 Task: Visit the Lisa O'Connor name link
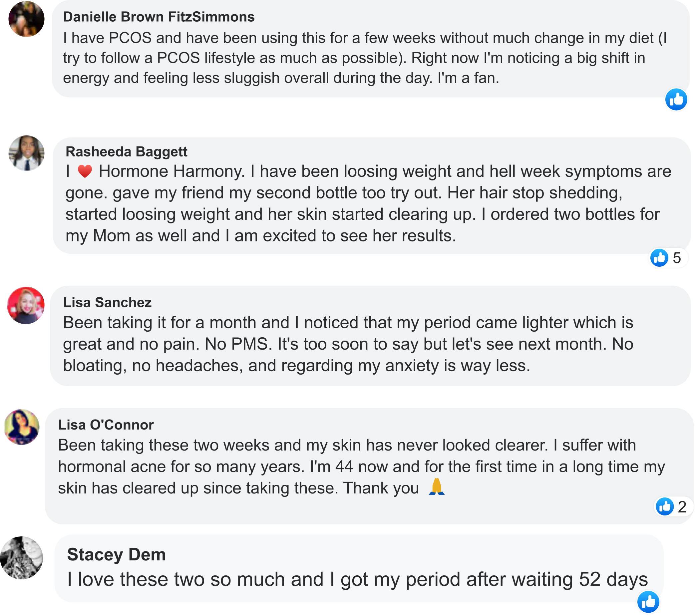106,425
